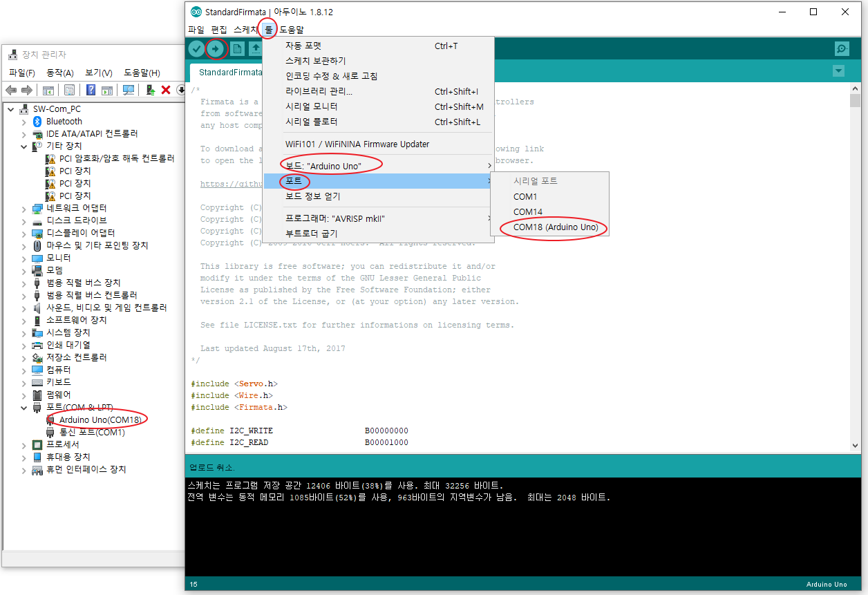Open 보기(V) menu in Device Manager
Image resolution: width=868 pixels, height=595 pixels.
99,73
